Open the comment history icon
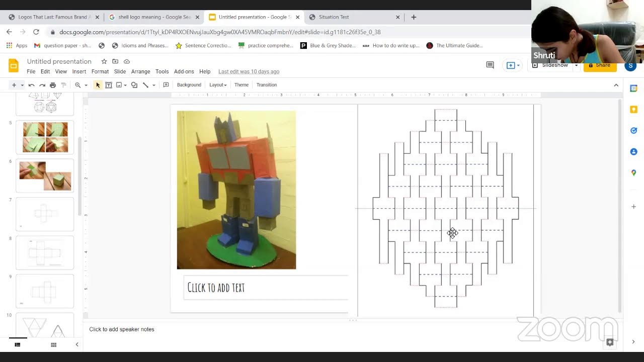 [490, 65]
